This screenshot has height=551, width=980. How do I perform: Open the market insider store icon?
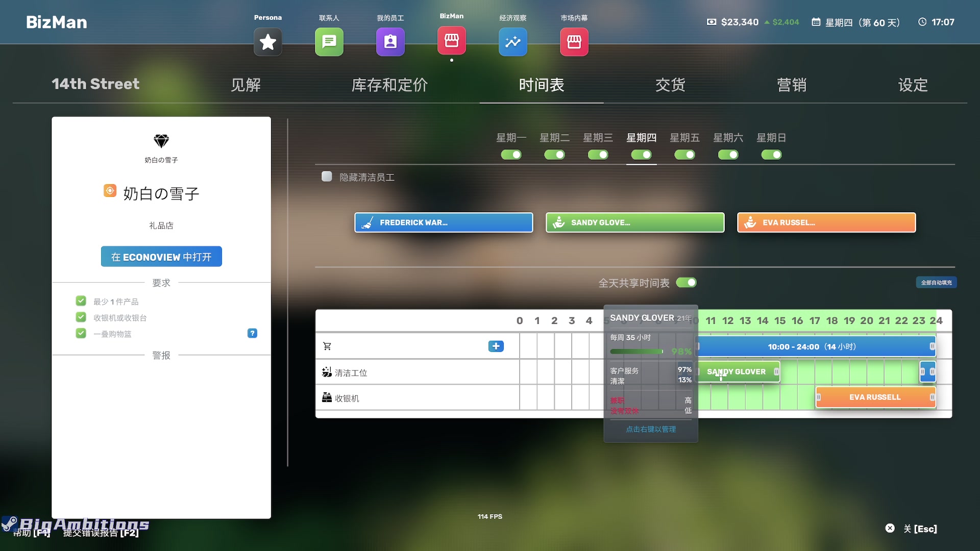point(574,42)
